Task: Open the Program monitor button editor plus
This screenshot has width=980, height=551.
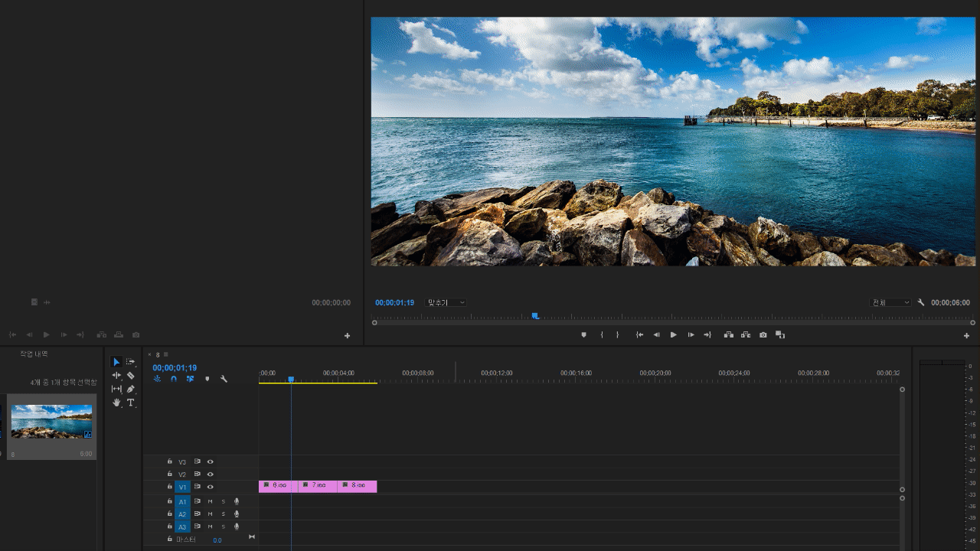Action: tap(966, 336)
